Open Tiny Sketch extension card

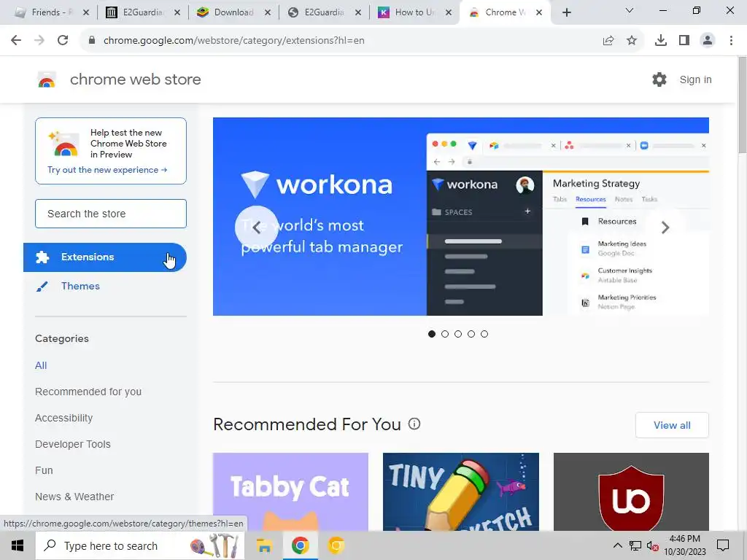[x=461, y=492]
